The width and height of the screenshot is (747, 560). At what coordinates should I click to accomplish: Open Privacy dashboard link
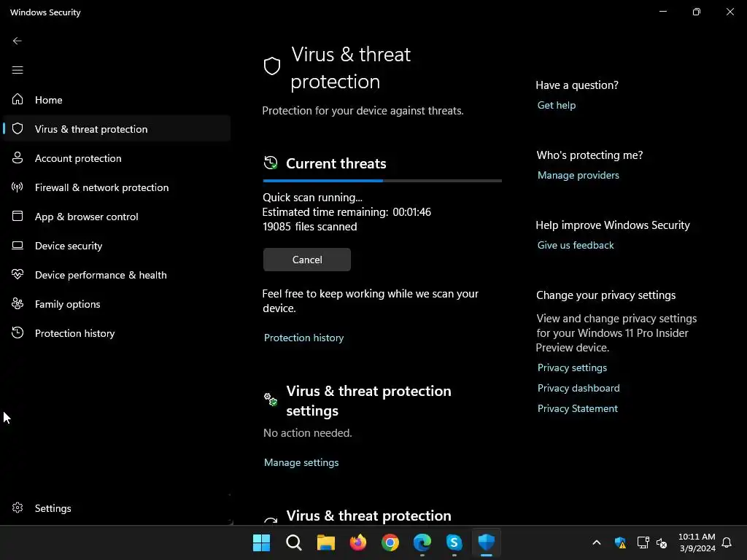[578, 388]
